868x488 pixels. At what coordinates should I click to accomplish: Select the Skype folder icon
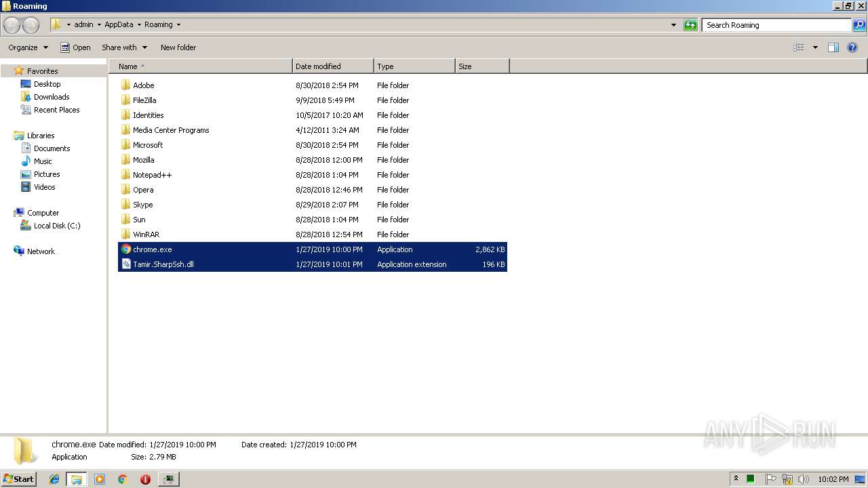[125, 205]
